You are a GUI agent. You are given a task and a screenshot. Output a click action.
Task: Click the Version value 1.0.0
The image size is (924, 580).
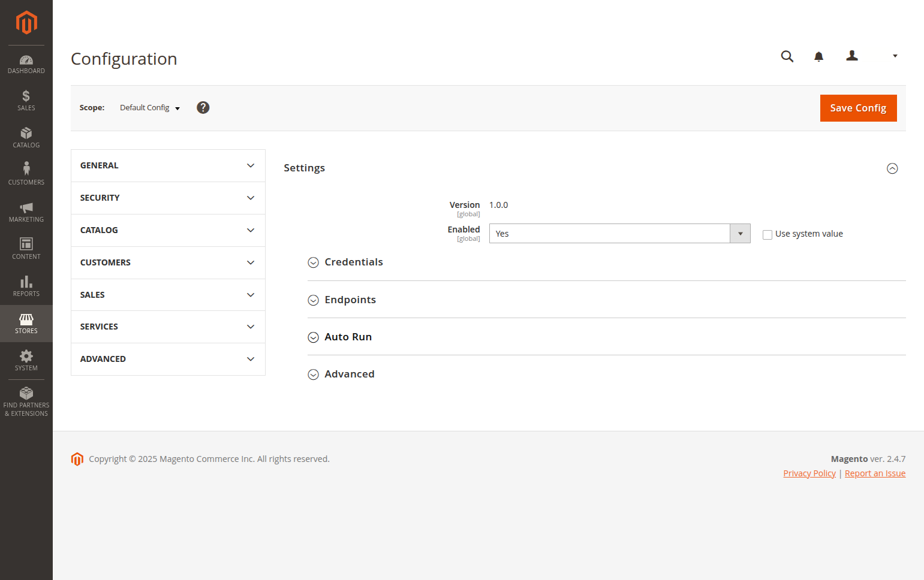point(498,205)
